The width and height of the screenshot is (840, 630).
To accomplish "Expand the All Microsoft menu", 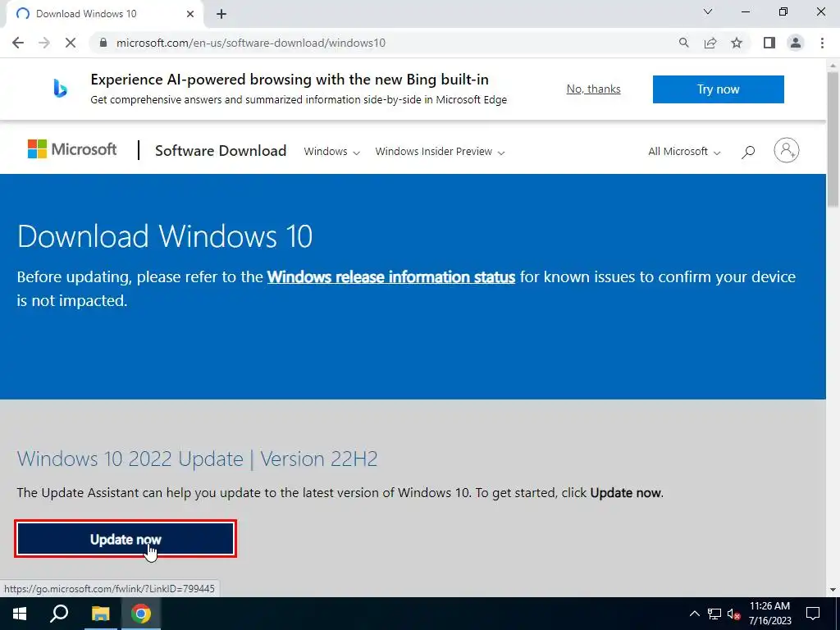I will click(684, 152).
